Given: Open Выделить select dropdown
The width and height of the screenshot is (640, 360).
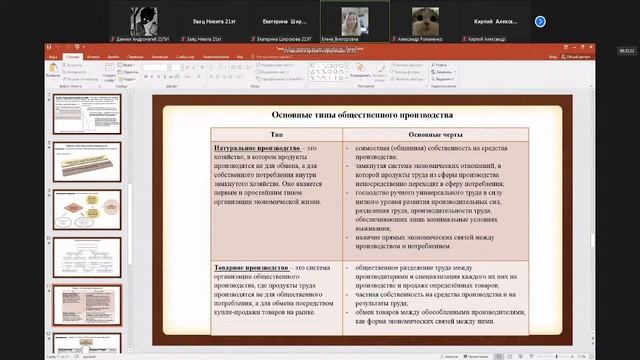Looking at the screenshot, I should pyautogui.click(x=443, y=79).
